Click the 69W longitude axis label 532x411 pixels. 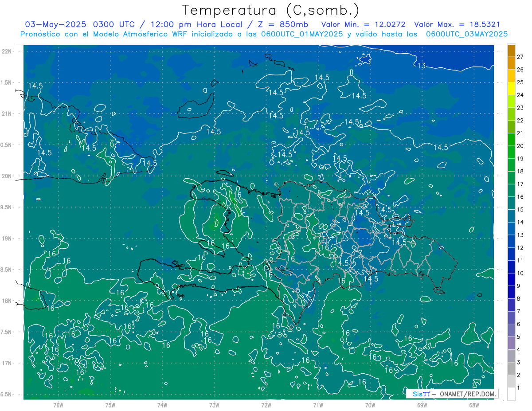tap(422, 405)
